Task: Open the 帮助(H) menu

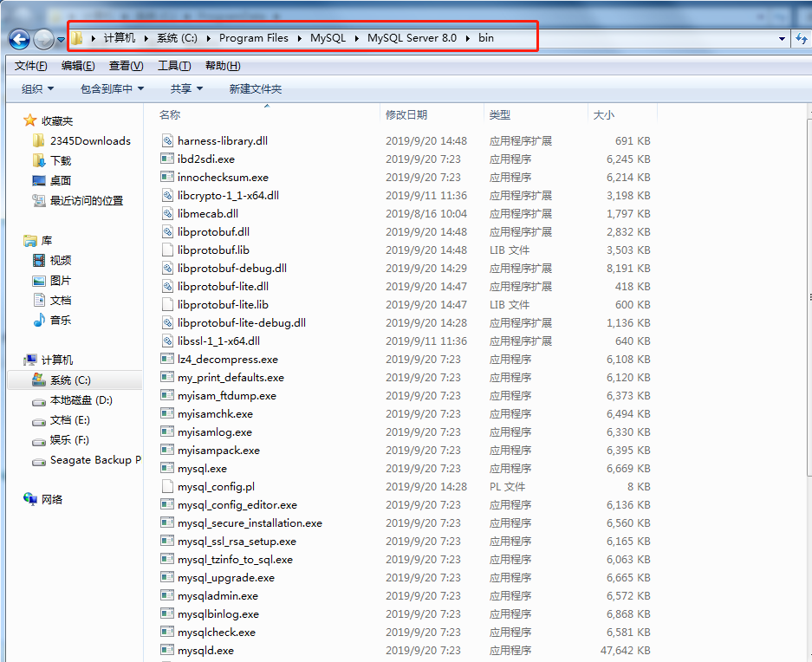Action: (x=223, y=66)
